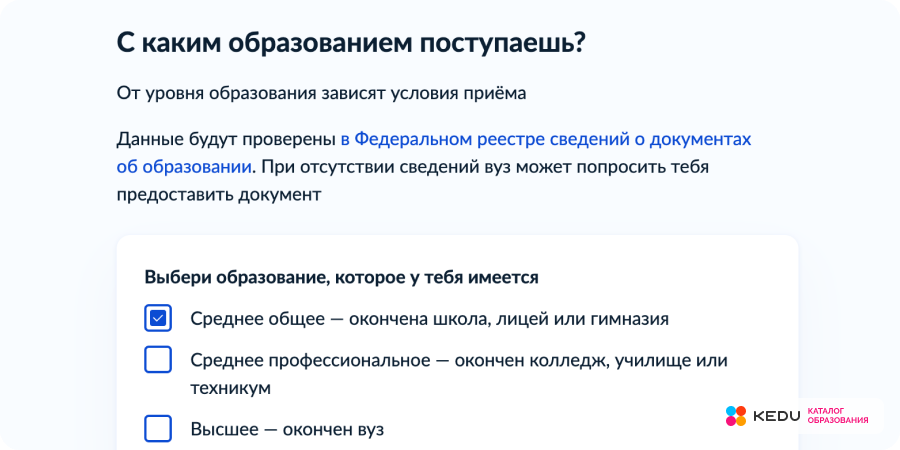The height and width of the screenshot is (450, 900).
Task: Click the word 'техникум' in second option
Action: [x=231, y=387]
